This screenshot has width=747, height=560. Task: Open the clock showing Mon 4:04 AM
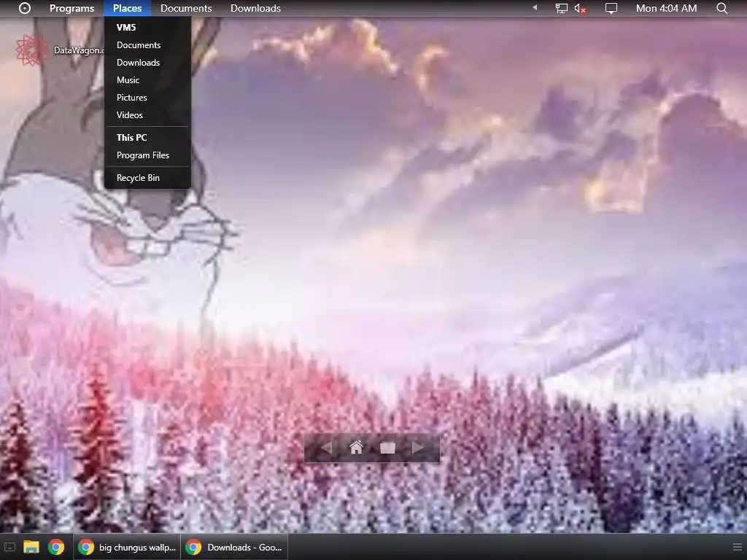(667, 8)
